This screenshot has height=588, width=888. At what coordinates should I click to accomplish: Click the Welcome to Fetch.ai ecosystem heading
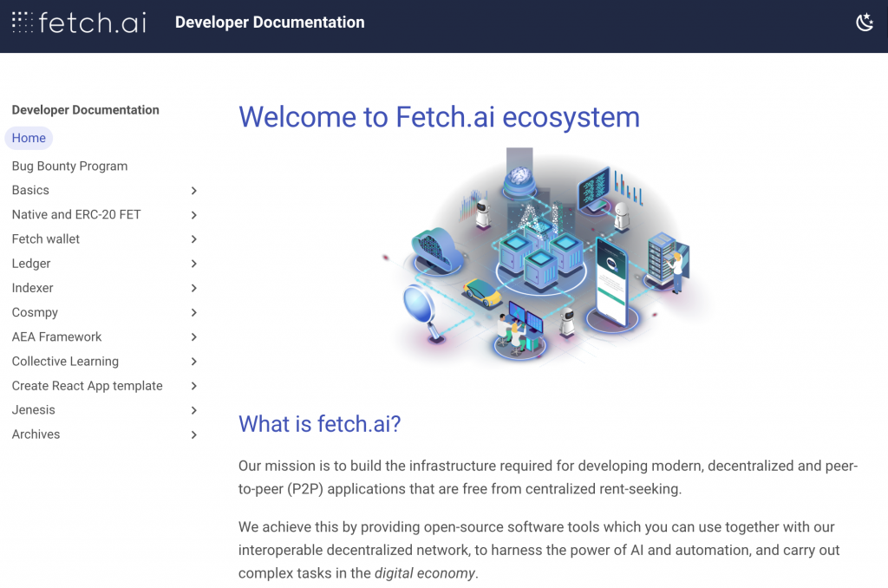(x=439, y=117)
